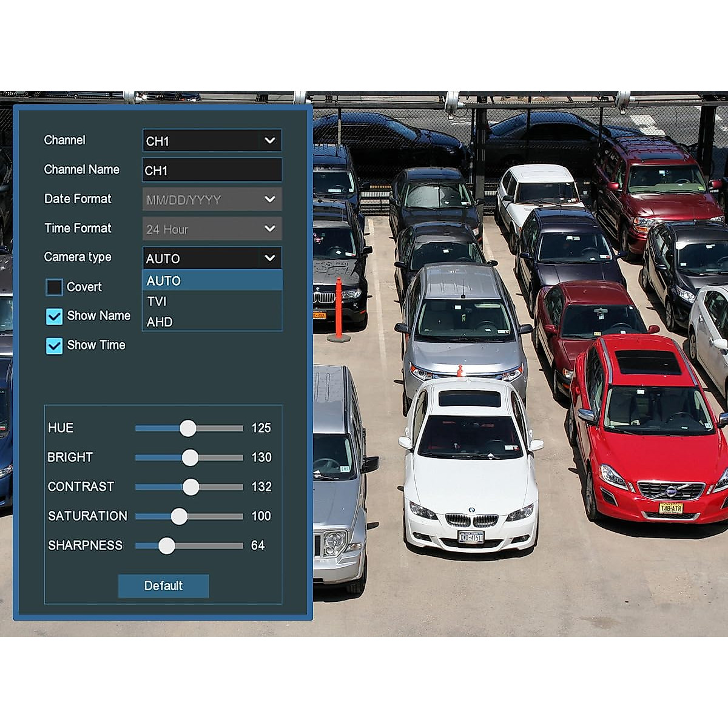Viewport: 728px width, 728px height.
Task: Click the CONTRAST slider knob
Action: 190,487
